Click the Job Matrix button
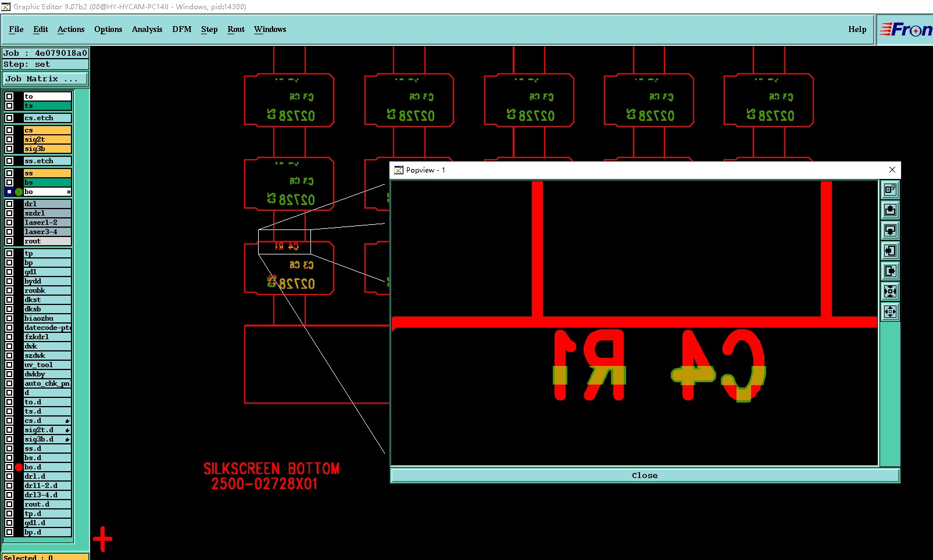Image resolution: width=933 pixels, height=560 pixels. click(45, 78)
